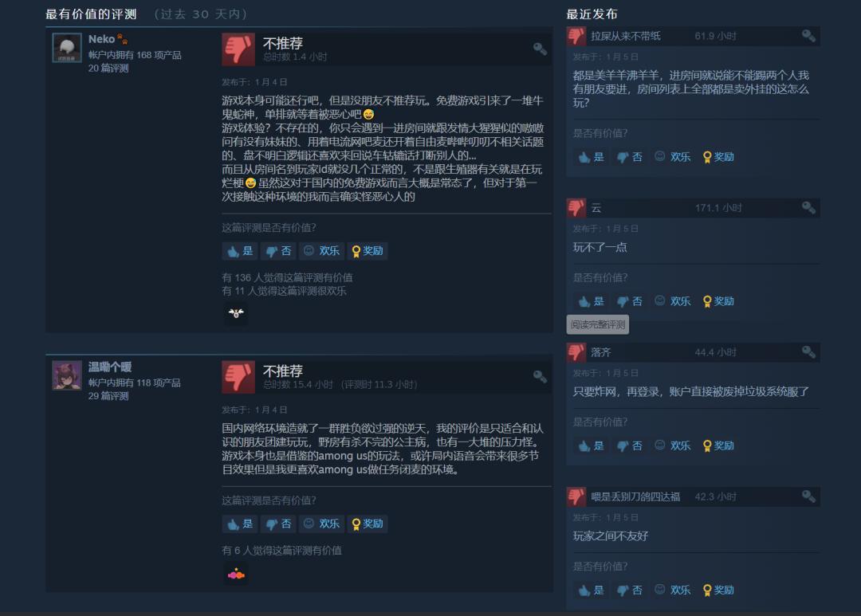The height and width of the screenshot is (616, 861).
Task: Open the Neko username link
Action: click(x=101, y=39)
